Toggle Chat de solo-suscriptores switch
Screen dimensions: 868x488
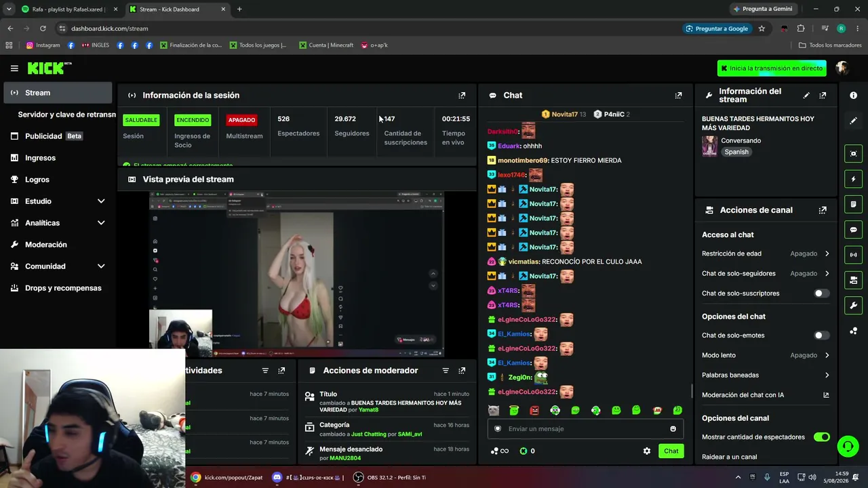(x=821, y=293)
